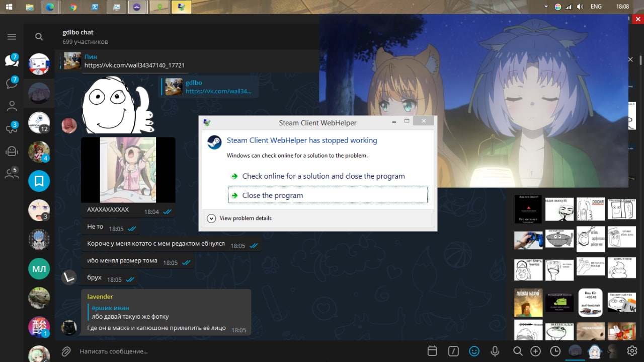The width and height of the screenshot is (644, 362).
Task: Click lavender sender name in message
Action: (x=100, y=297)
